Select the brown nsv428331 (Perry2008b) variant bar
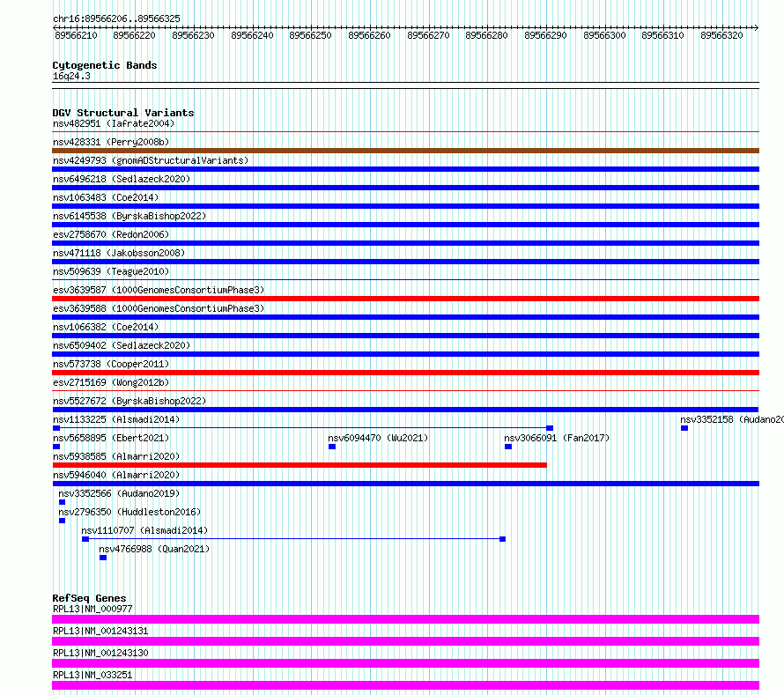The width and height of the screenshot is (784, 695). tap(405, 151)
